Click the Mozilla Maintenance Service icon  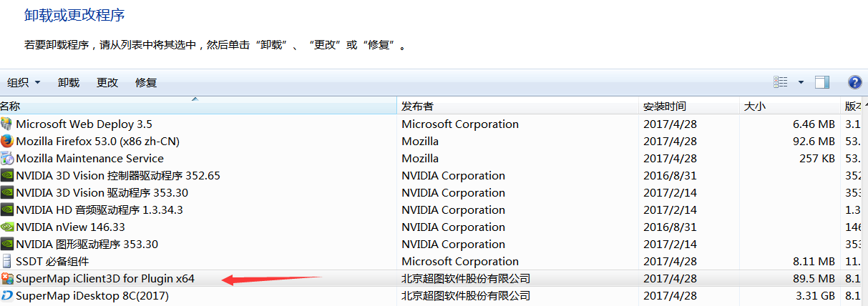7,158
